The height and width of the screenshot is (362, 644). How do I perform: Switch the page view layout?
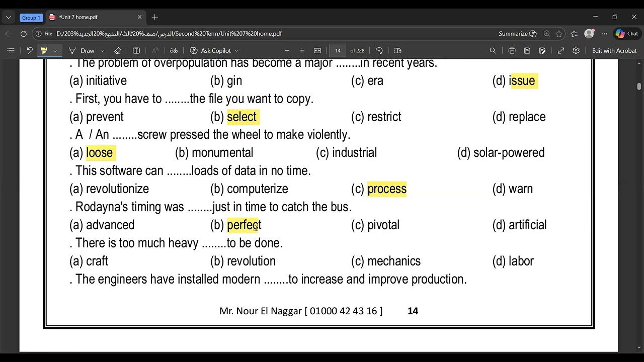(398, 51)
